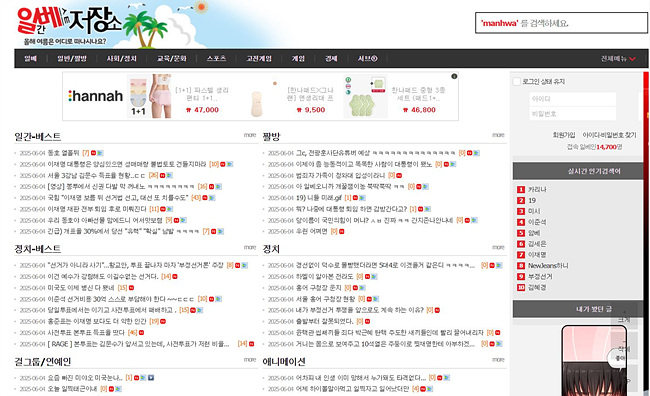Click rank 10 badge beside 김혜경
650x396 pixels.
tap(521, 287)
